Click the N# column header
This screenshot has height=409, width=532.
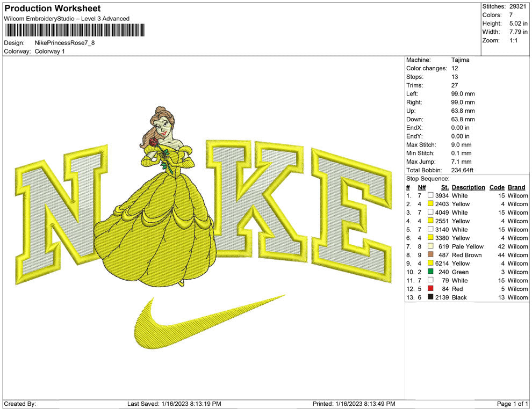tap(422, 187)
